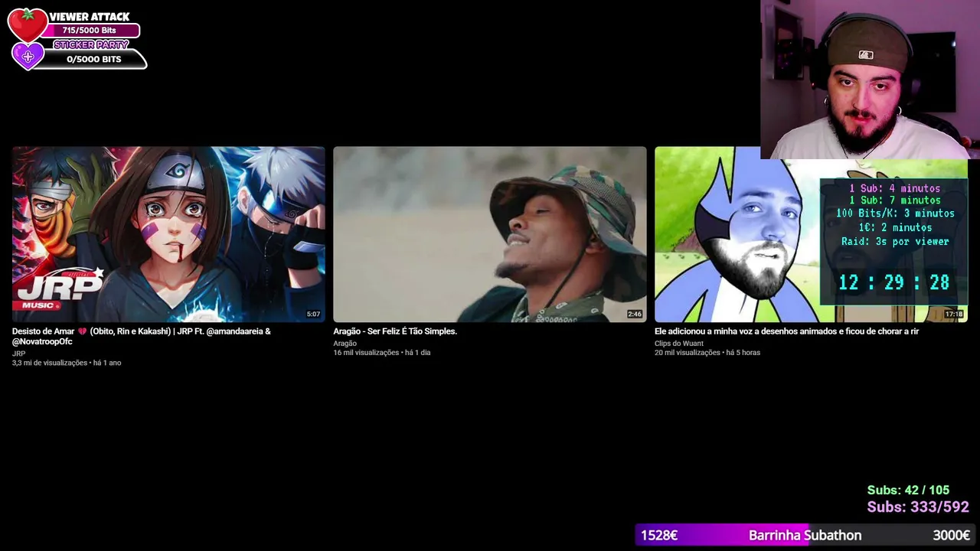980x551 pixels.
Task: Click the JRP Music logo on the first thumbnail
Action: coord(58,289)
